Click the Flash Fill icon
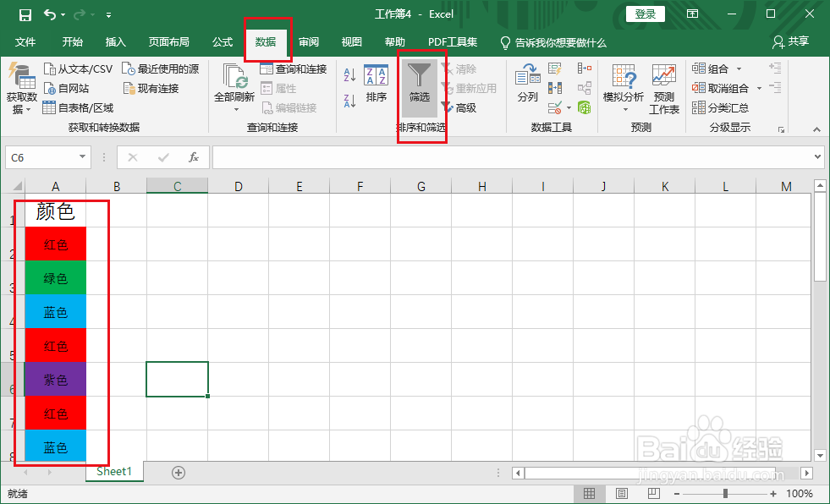Image resolution: width=830 pixels, height=504 pixels. coord(555,68)
